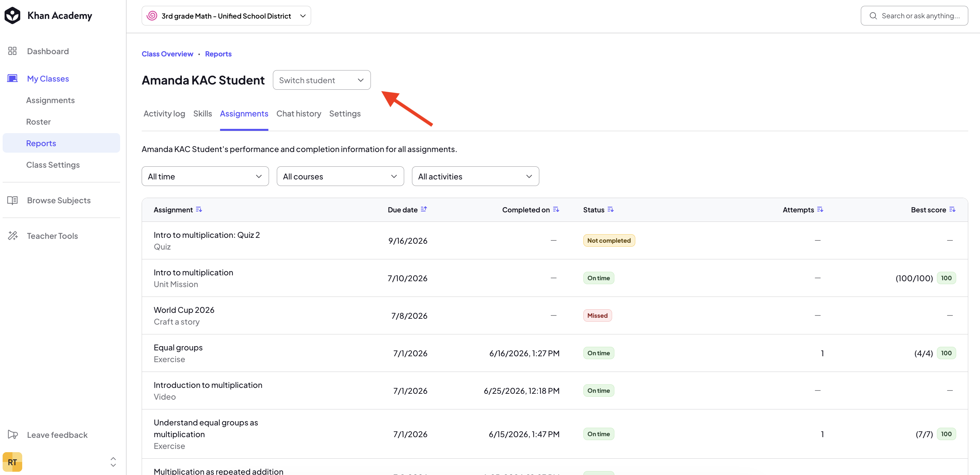Click the search magnifier icon
Image resolution: width=980 pixels, height=475 pixels.
pyautogui.click(x=873, y=16)
